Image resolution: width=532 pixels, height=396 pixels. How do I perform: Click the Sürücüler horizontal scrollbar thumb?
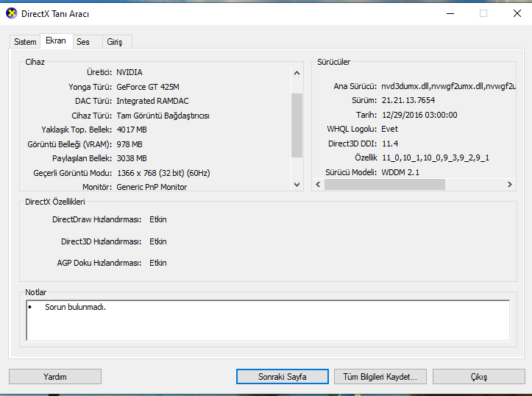[x=385, y=184]
